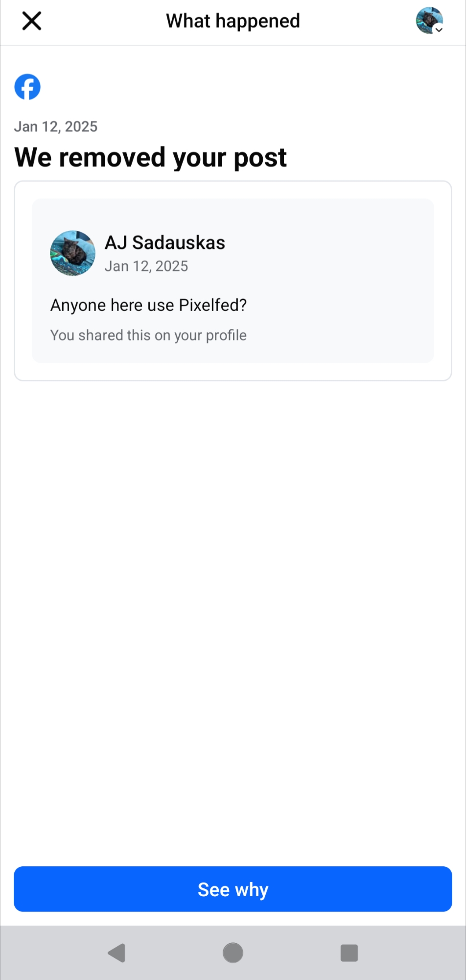This screenshot has height=980, width=466.
Task: Tap gray navigation bar right of recents square
Action: point(416,953)
